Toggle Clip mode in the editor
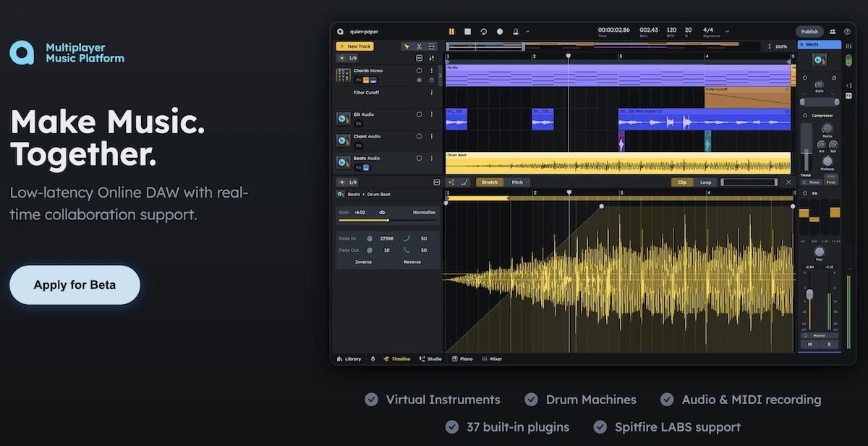 682,182
